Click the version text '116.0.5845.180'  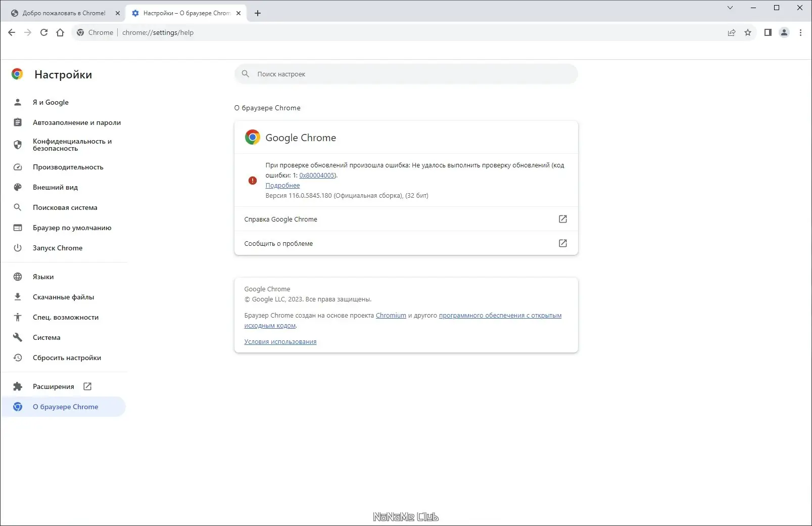click(x=310, y=196)
